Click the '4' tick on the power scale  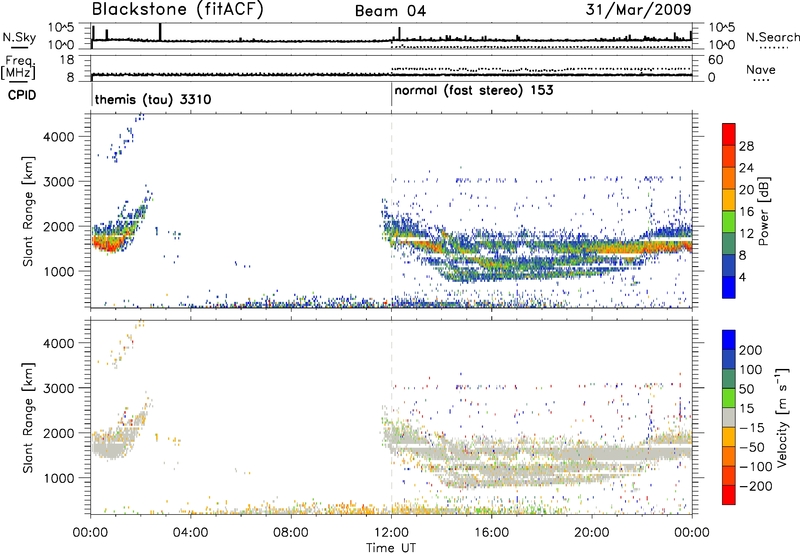tap(743, 277)
